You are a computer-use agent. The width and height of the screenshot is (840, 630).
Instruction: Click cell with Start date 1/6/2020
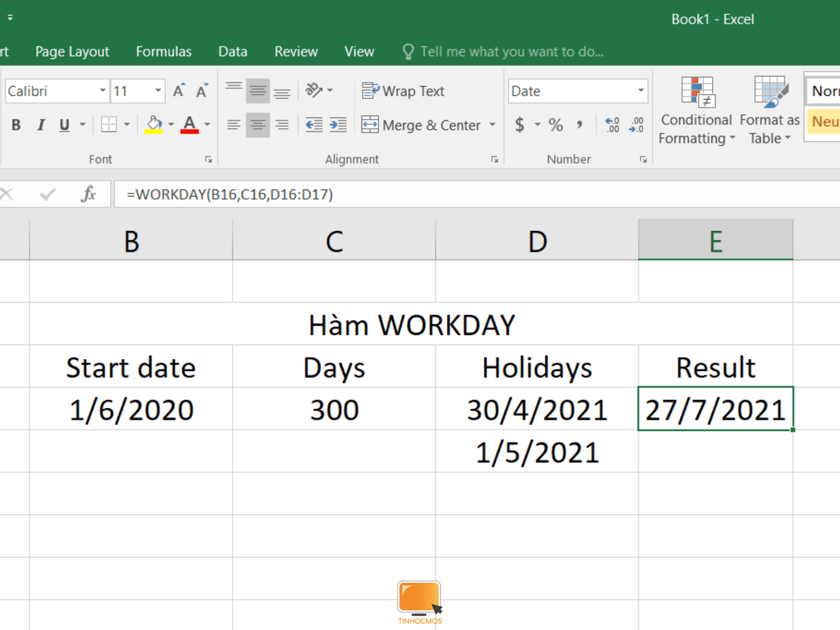point(131,409)
